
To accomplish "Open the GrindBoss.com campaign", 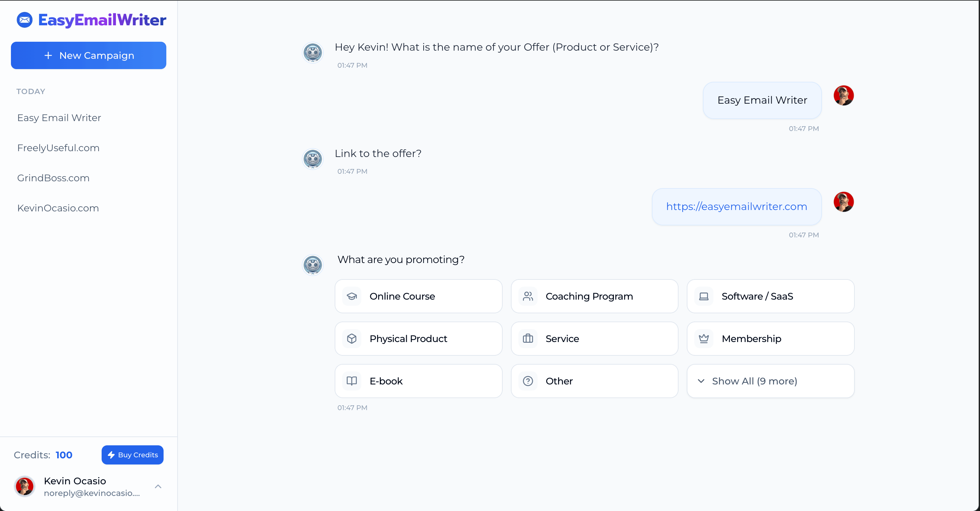I will coord(53,178).
